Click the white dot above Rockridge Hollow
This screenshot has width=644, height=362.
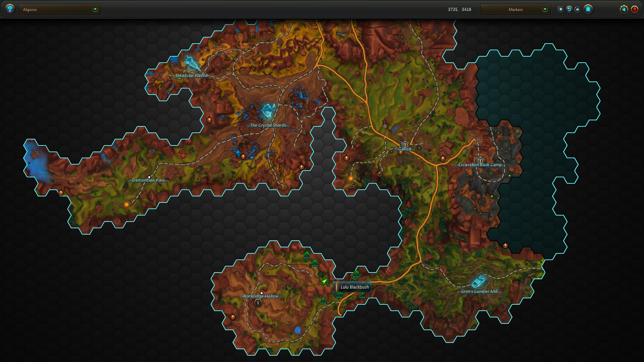point(262,293)
